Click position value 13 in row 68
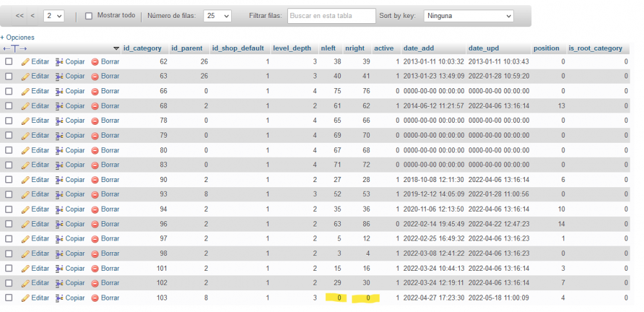Screen dimensions: 644x312 click(561, 106)
